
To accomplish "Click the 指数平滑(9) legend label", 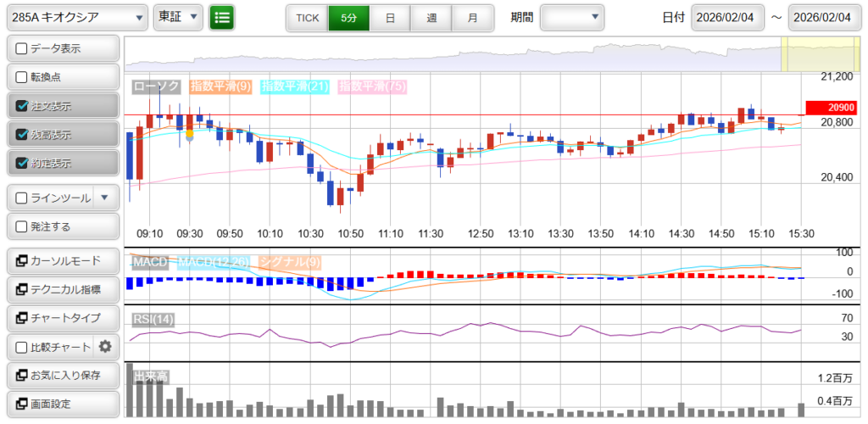I will [220, 86].
